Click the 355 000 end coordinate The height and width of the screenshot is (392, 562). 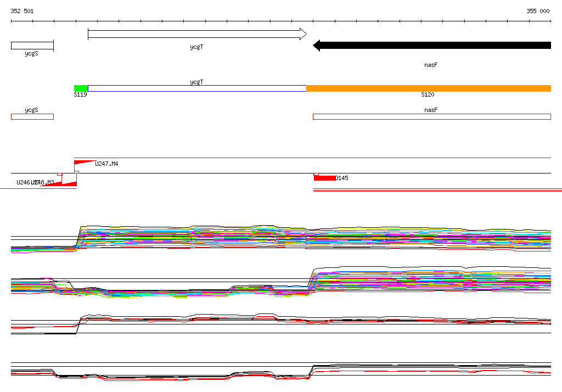[538, 11]
